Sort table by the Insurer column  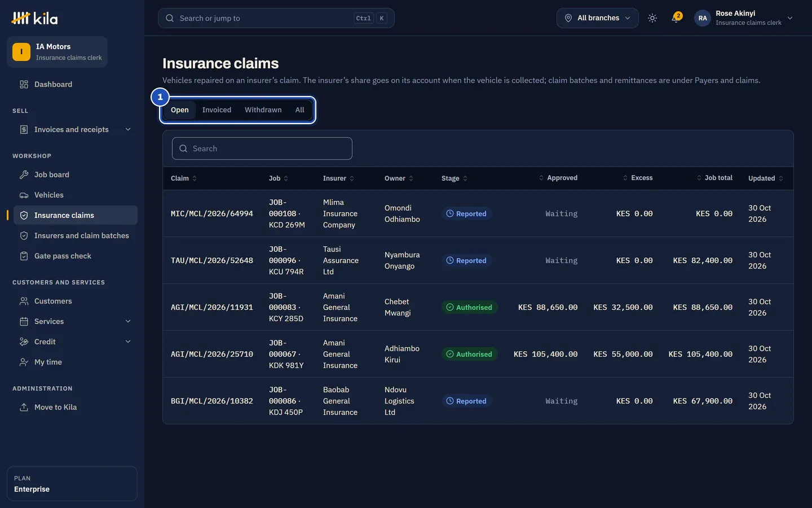(338, 178)
